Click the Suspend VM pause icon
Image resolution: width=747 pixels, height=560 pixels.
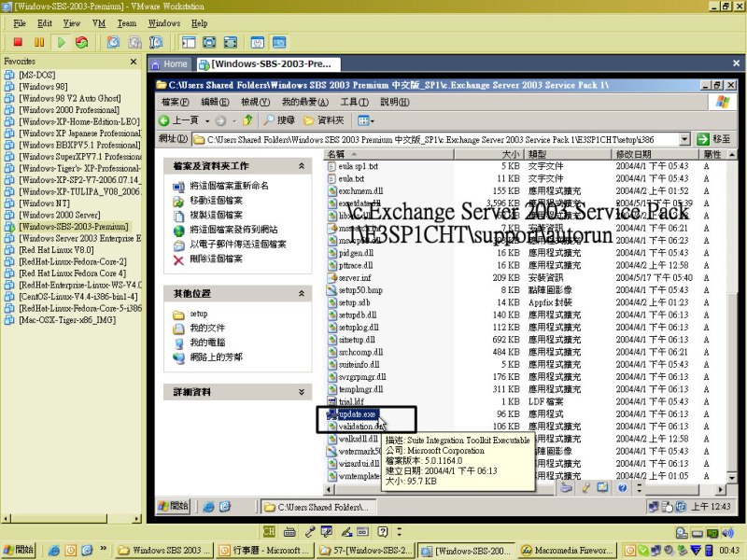click(39, 42)
